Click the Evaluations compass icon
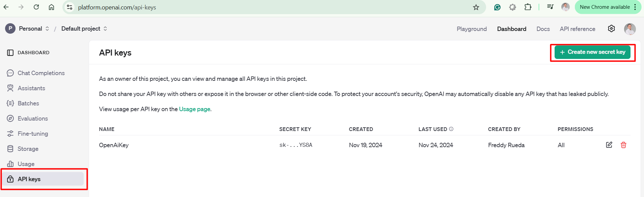 [10, 119]
